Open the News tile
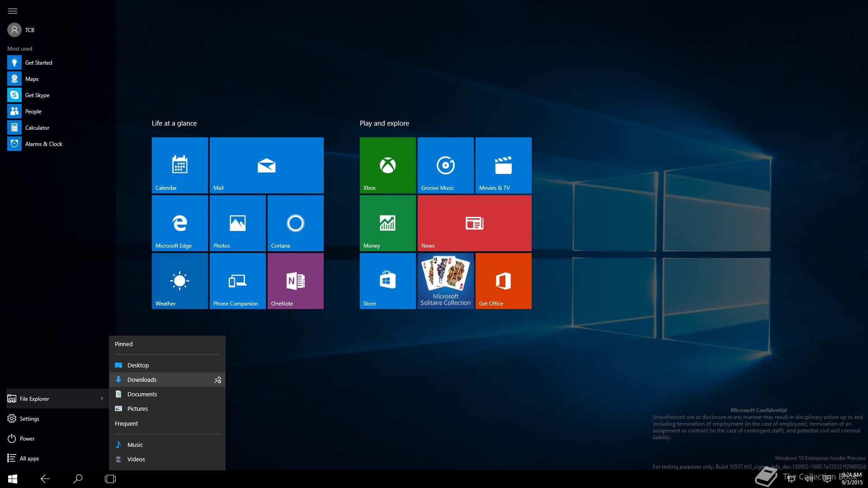The height and width of the screenshot is (488, 868). pos(475,223)
